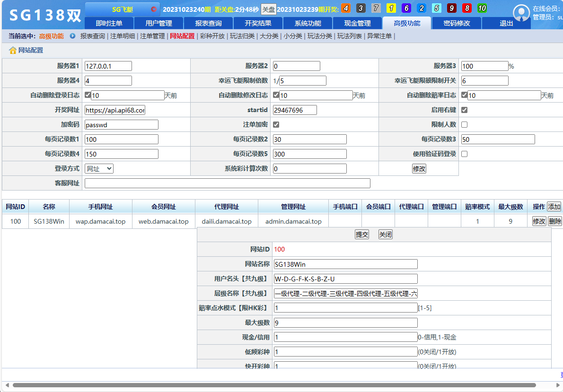This screenshot has width=563, height=392.
Task: Open 注单明细 submenu link
Action: [x=123, y=36]
